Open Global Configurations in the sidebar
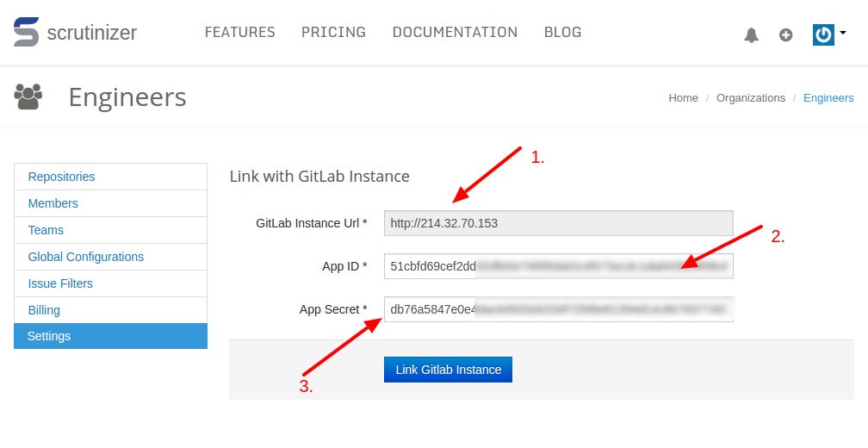Screen dimensions: 868x448 pos(111,257)
